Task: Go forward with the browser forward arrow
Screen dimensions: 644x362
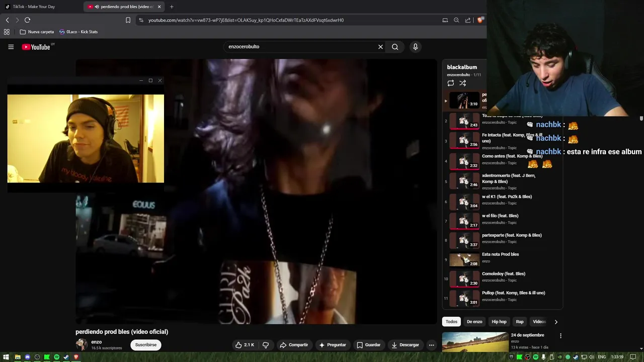Action: click(17, 20)
